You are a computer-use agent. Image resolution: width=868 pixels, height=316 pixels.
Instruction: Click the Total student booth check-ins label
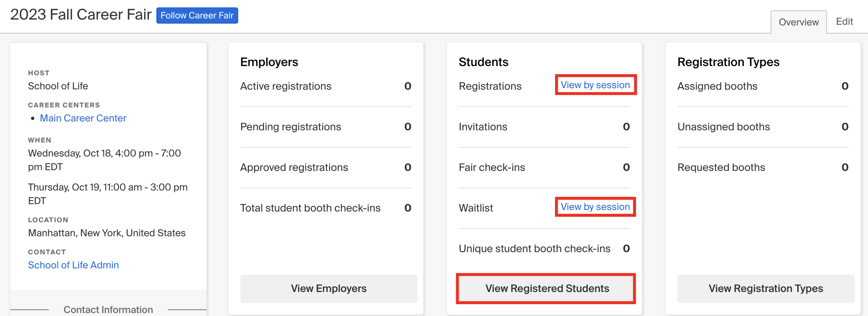coord(310,208)
